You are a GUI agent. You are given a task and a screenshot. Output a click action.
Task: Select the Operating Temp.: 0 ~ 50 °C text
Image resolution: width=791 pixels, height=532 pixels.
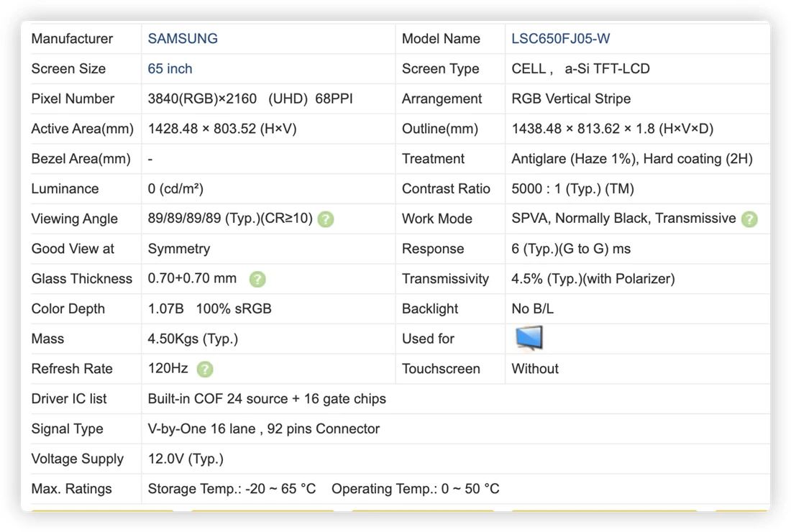(416, 489)
